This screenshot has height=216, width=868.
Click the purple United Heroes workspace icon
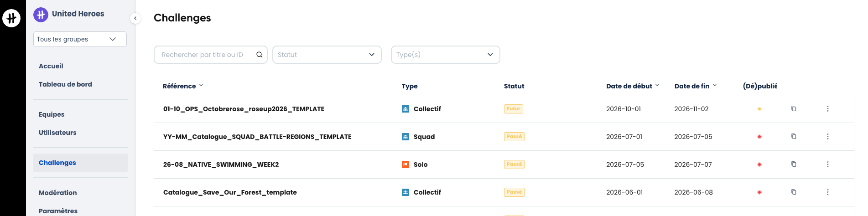click(41, 15)
